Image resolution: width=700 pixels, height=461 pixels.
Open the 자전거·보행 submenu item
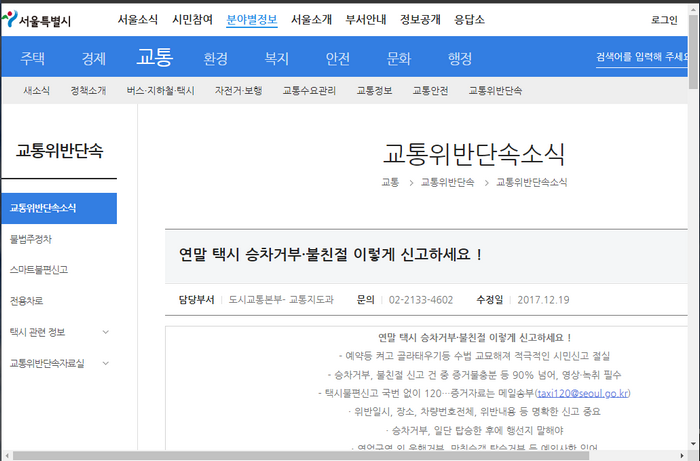click(x=238, y=91)
